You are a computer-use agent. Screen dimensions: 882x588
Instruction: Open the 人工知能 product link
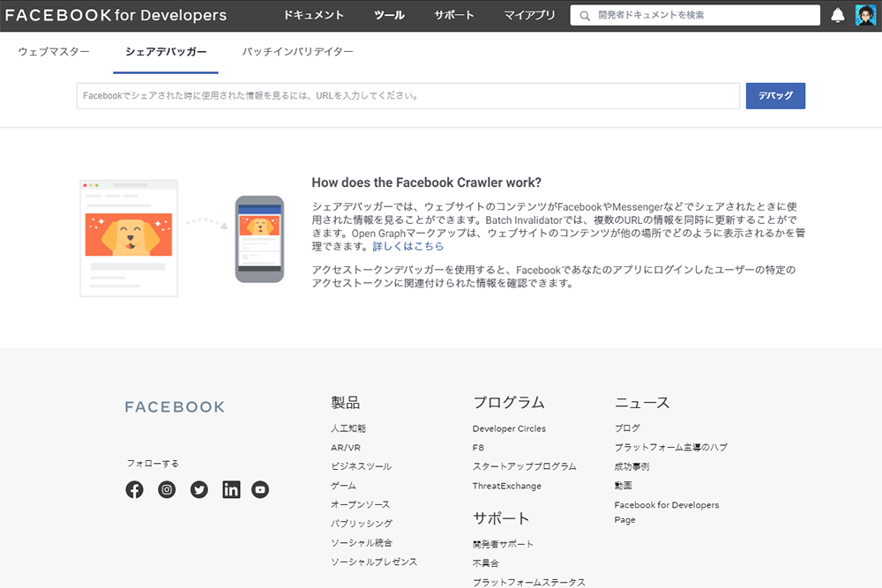pos(348,428)
